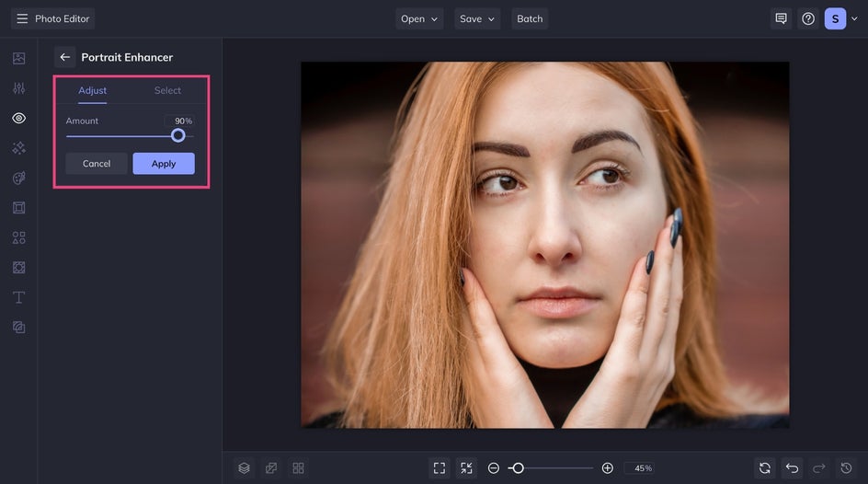Go back from Portrait Enhancer panel
This screenshot has width=868, height=484.
click(64, 57)
